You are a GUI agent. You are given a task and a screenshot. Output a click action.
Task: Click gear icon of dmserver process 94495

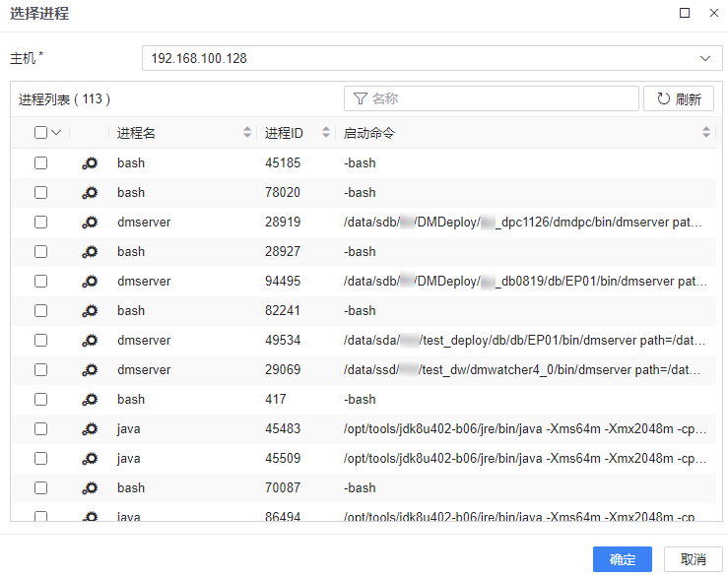(x=90, y=282)
